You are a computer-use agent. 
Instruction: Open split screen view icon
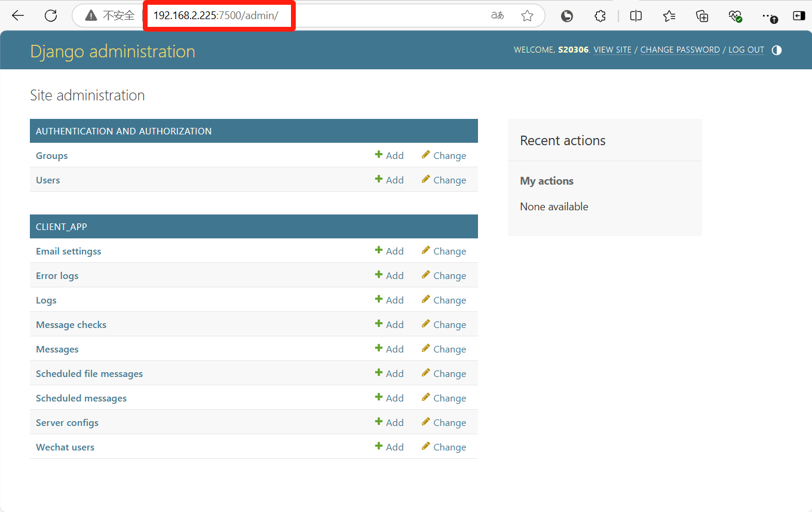[636, 16]
